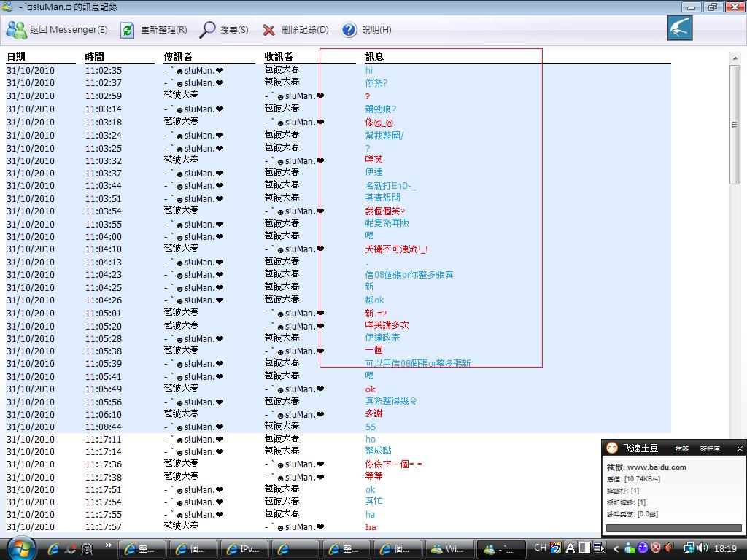Click the red X 刪除記錄 icon
The height and width of the screenshot is (560, 747).
[268, 30]
